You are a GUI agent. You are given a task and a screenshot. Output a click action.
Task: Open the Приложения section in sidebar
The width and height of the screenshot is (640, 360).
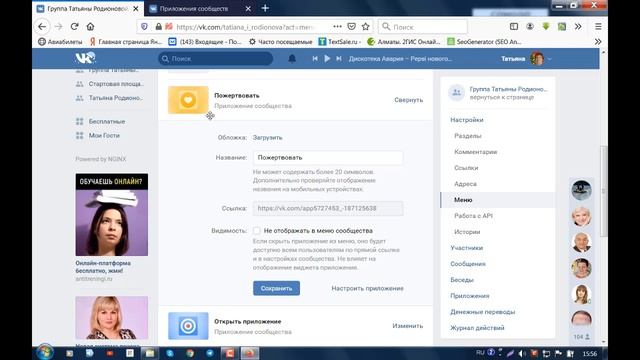470,296
